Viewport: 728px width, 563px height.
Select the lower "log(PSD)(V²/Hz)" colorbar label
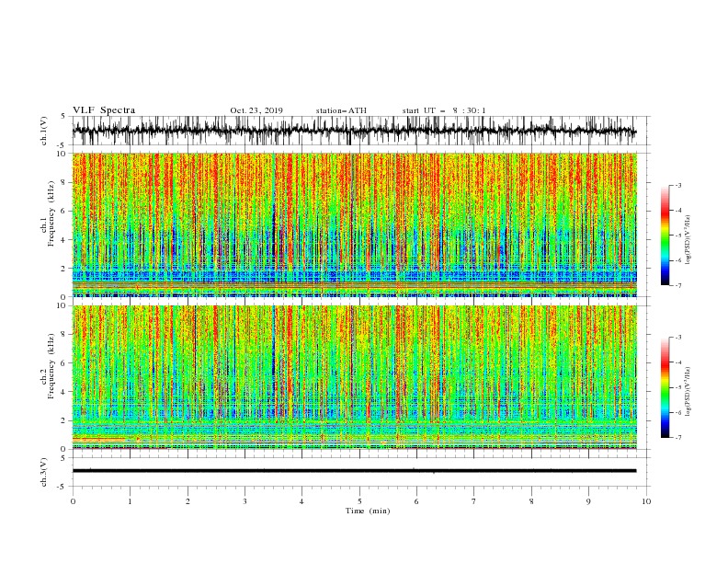[688, 391]
